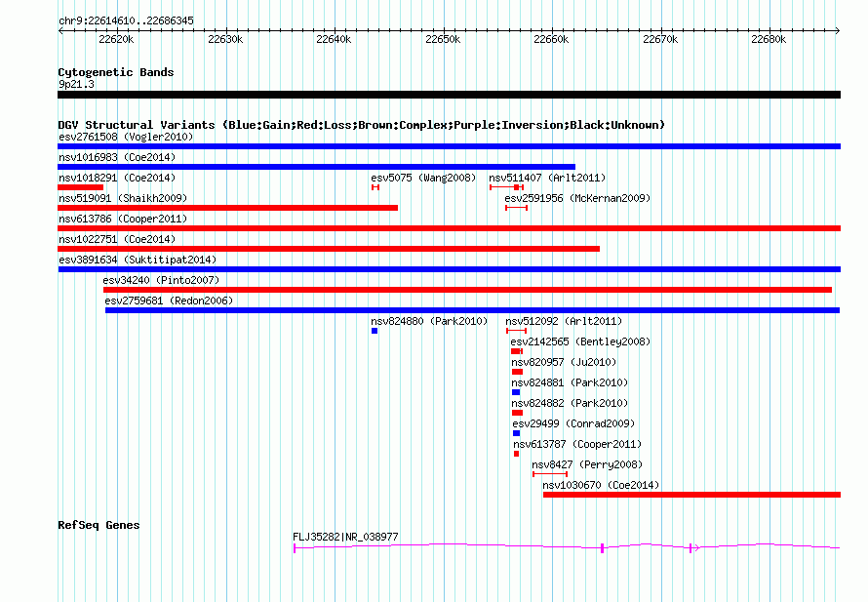Click the 22640k ruler tick label

pyautogui.click(x=334, y=39)
